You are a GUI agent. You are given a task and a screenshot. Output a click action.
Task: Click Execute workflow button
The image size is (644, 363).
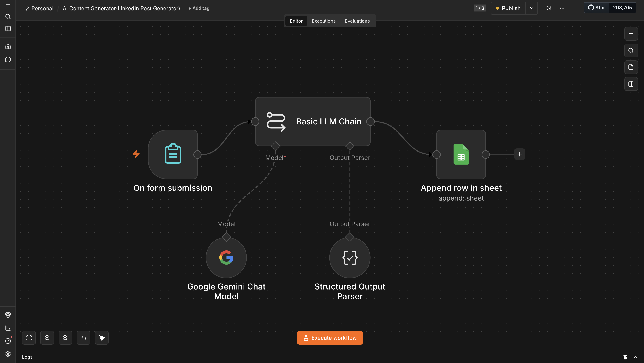330,338
